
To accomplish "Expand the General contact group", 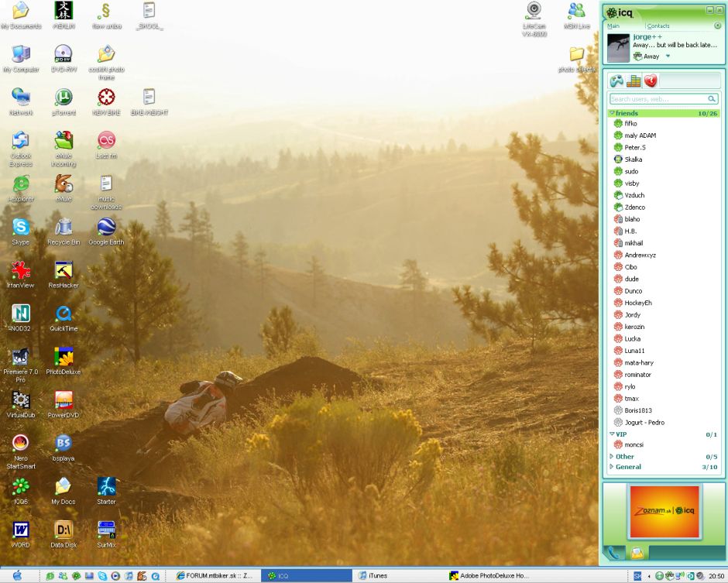I will pyautogui.click(x=613, y=467).
